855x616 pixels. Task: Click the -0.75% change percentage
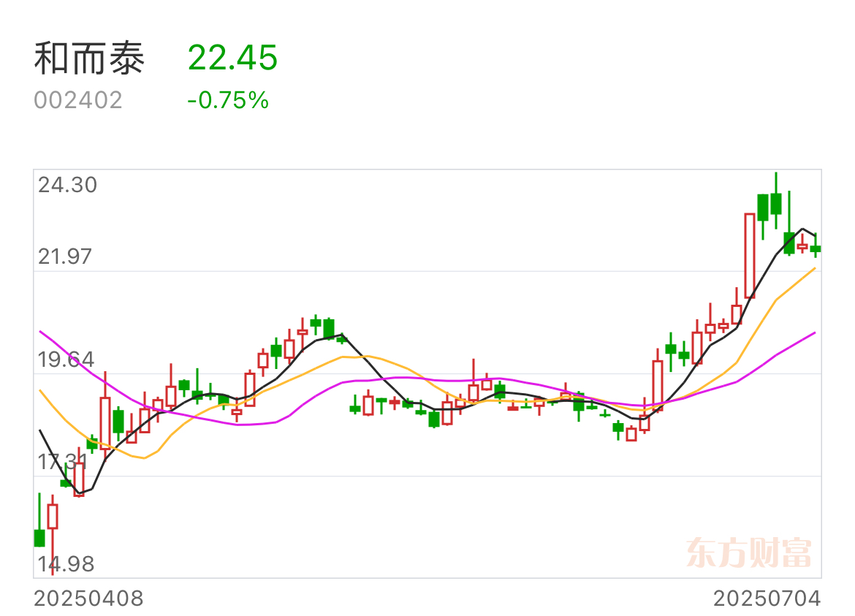point(228,100)
